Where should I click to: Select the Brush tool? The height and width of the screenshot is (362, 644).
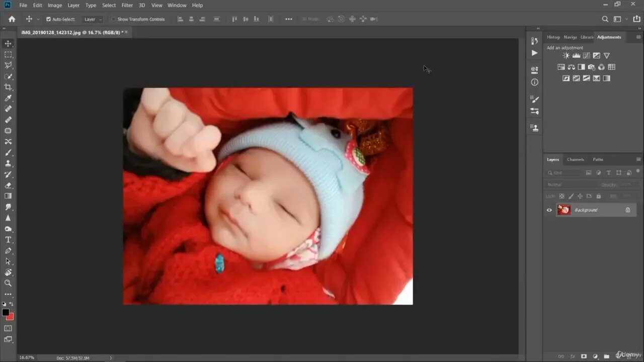pos(8,152)
